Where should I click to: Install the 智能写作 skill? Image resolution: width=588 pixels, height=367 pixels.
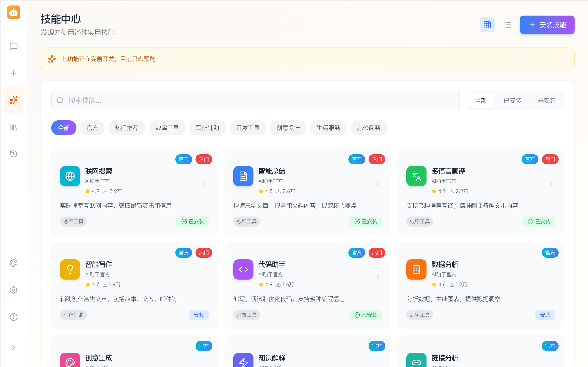pyautogui.click(x=199, y=315)
